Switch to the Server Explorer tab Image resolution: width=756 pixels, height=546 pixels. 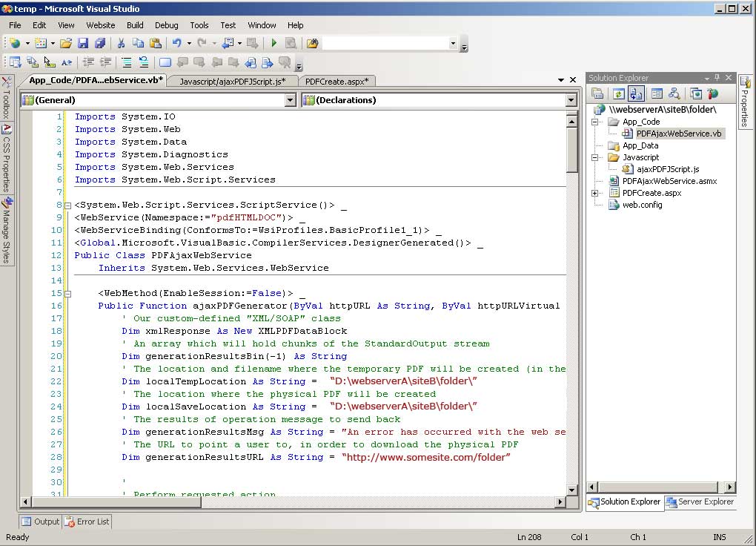(x=700, y=502)
